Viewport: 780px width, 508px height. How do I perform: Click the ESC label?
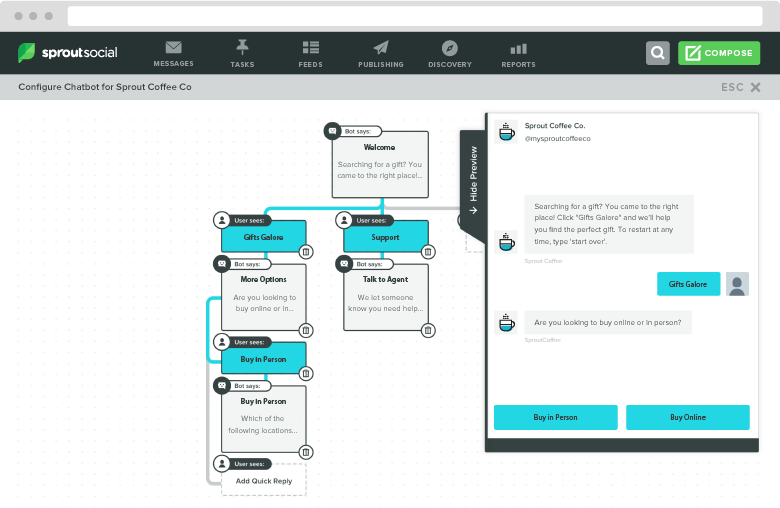[x=732, y=87]
